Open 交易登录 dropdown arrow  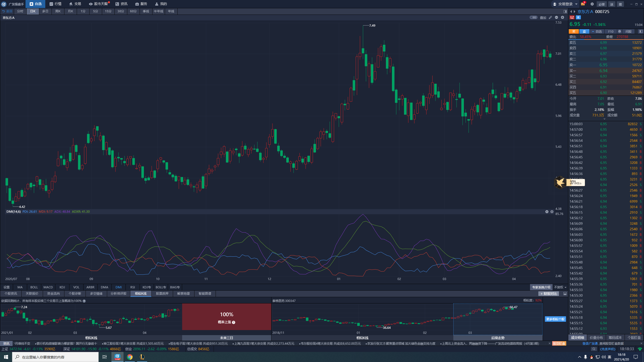pyautogui.click(x=576, y=4)
